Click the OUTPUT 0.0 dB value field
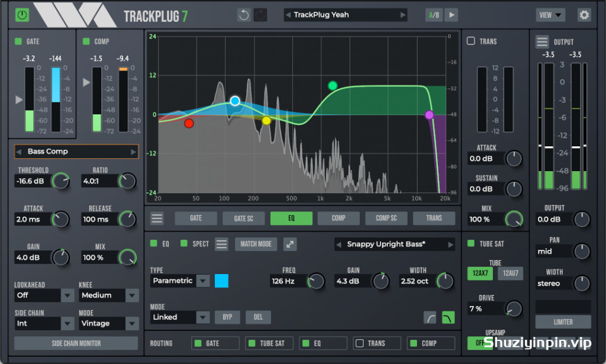This screenshot has height=364, width=606. [553, 220]
